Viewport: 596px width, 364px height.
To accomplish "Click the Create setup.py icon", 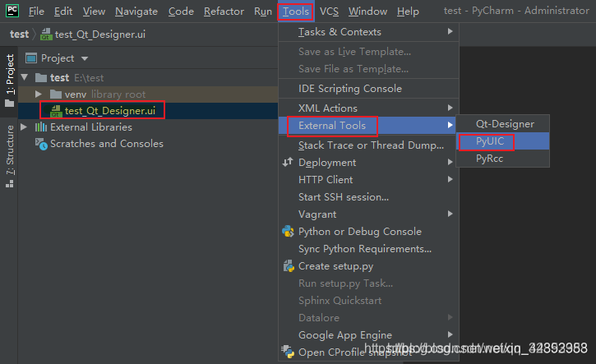I will (x=289, y=266).
